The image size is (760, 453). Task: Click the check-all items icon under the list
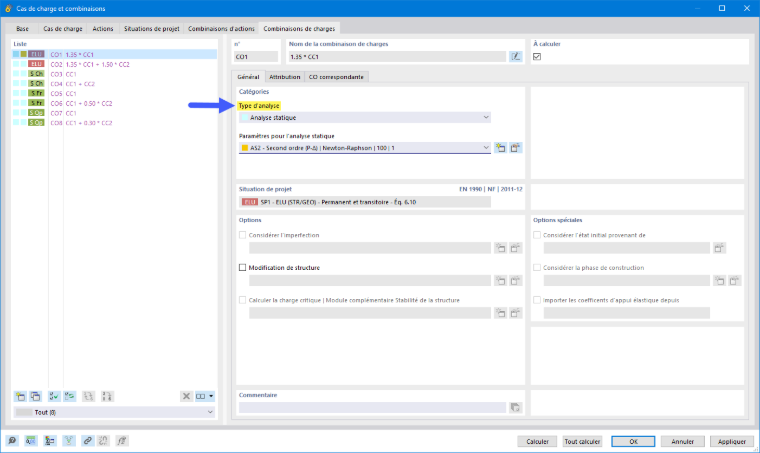(54, 396)
